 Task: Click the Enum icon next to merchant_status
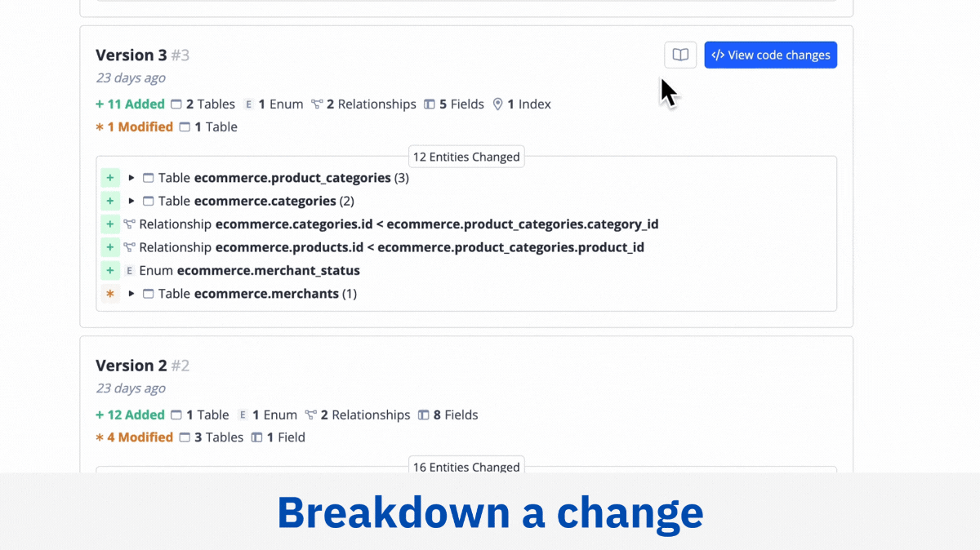click(130, 270)
